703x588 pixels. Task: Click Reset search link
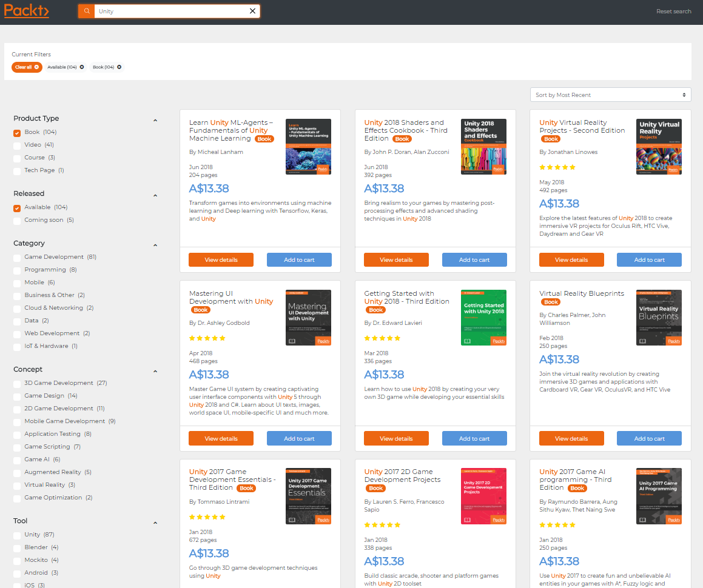tap(673, 11)
